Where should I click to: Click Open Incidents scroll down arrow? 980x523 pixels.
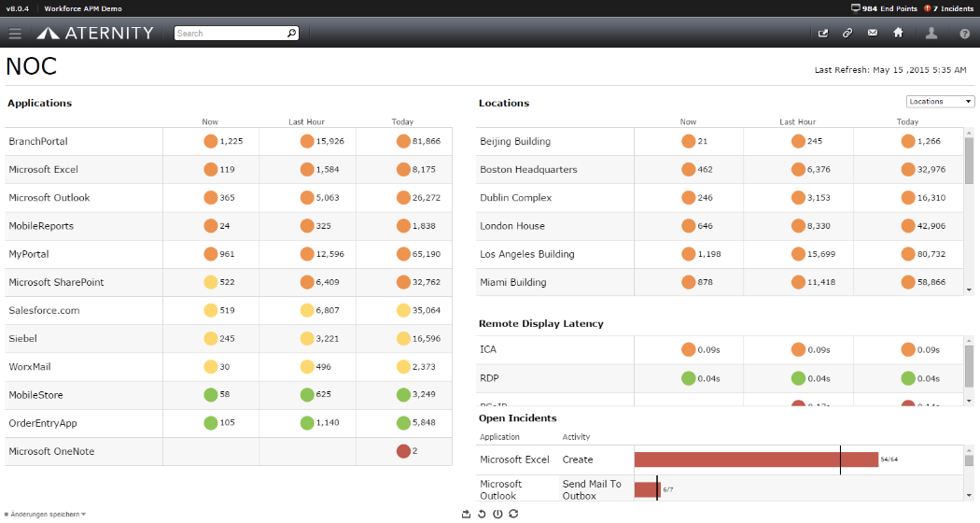(969, 496)
